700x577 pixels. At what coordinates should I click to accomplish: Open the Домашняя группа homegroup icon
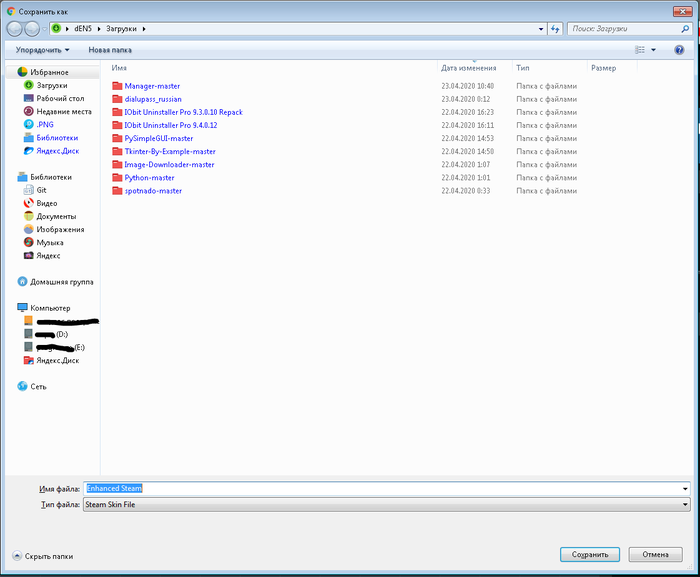(23, 282)
